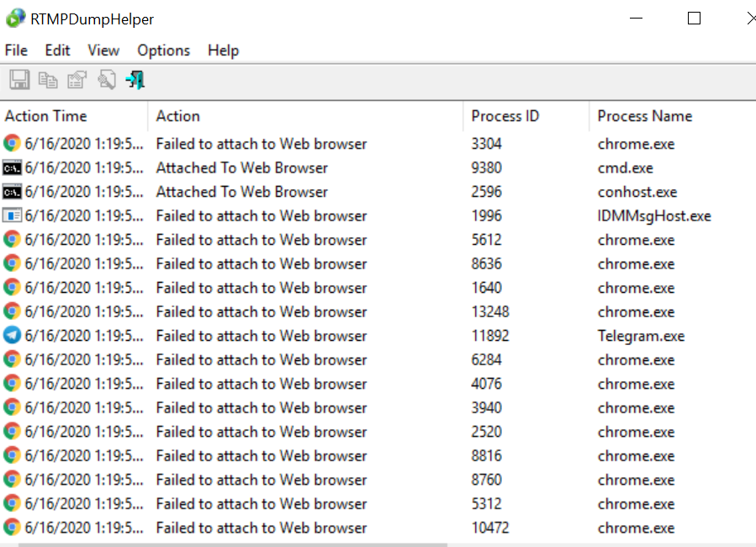This screenshot has width=756, height=547.
Task: Open the Help menu
Action: pos(223,50)
